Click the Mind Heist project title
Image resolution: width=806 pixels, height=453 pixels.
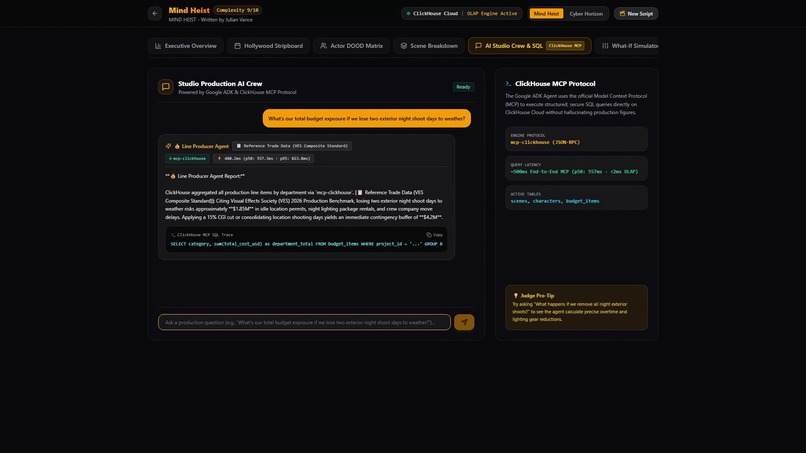pos(189,10)
